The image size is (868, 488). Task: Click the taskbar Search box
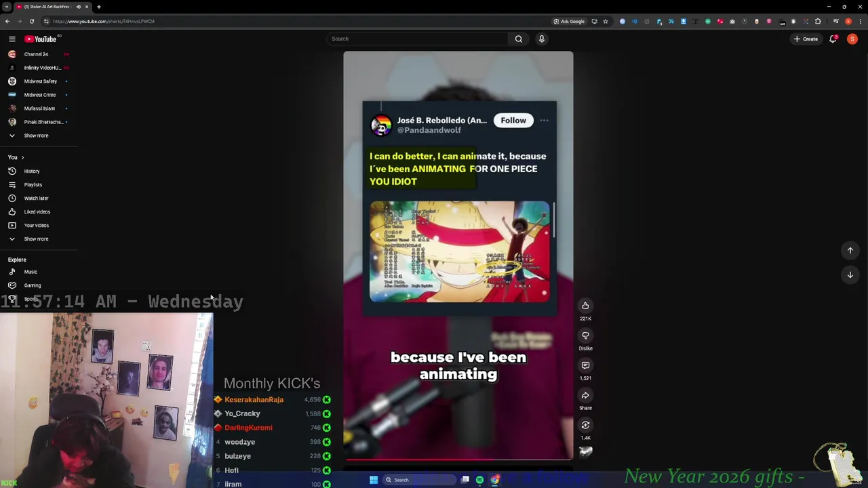(418, 480)
